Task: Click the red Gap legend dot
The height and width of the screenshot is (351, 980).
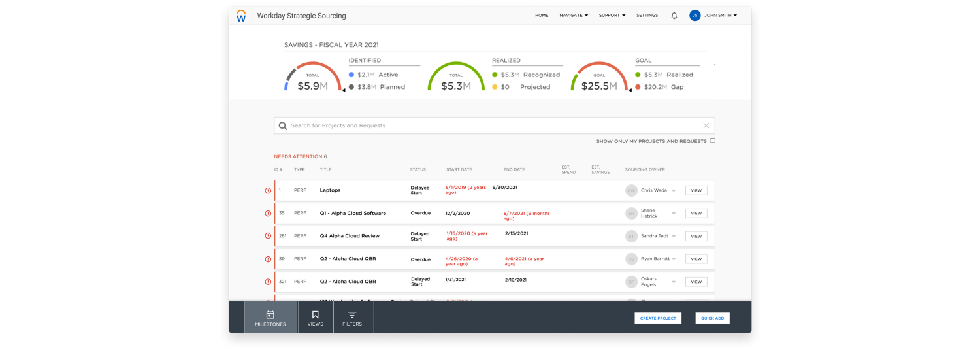Action: click(638, 86)
